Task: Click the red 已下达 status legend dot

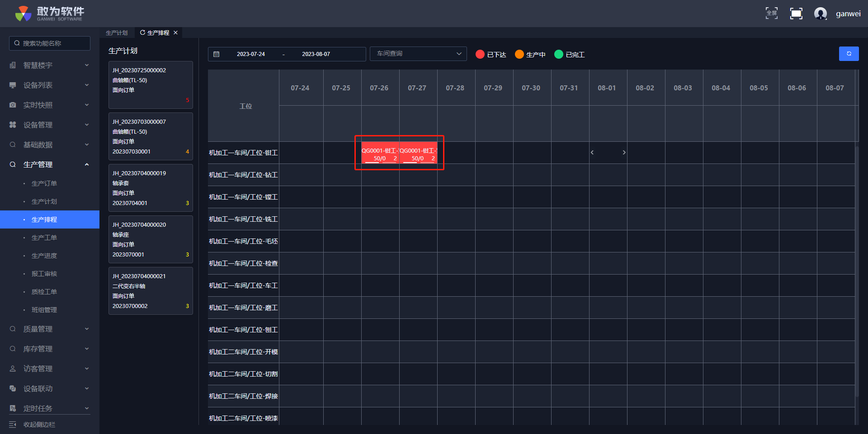Action: [480, 54]
